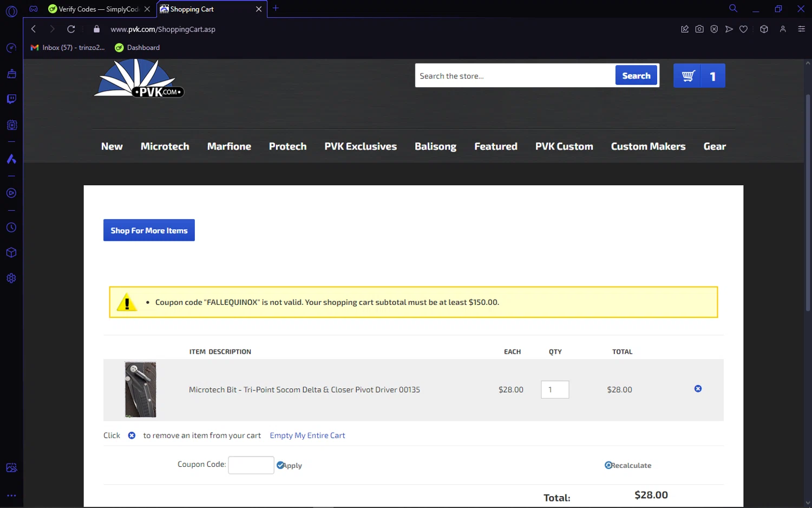Click the heart bookmark icon in address bar
This screenshot has width=812, height=508.
(x=744, y=29)
